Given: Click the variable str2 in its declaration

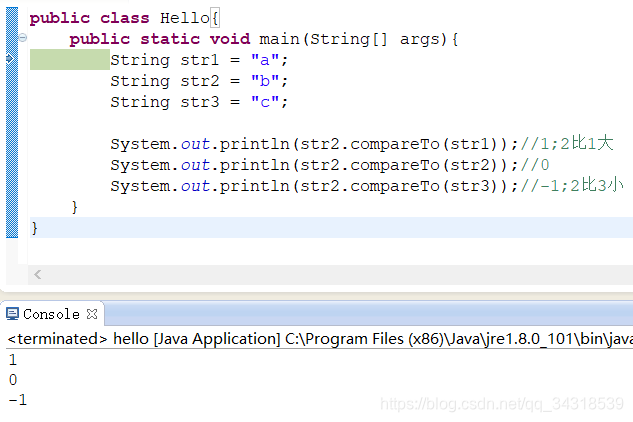Looking at the screenshot, I should pyautogui.click(x=199, y=81).
